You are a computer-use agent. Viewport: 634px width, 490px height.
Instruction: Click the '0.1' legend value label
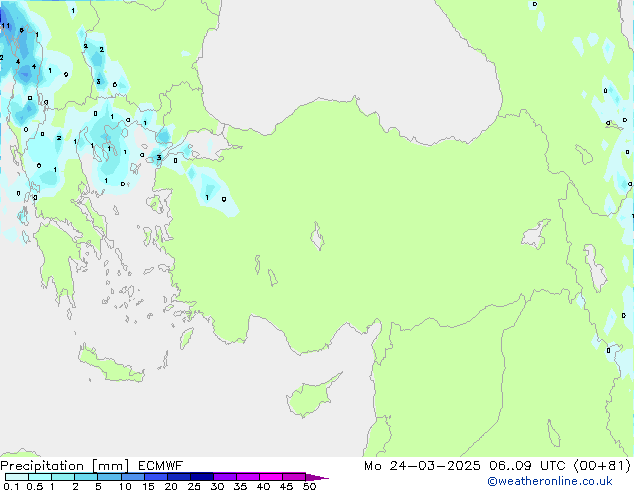pyautogui.click(x=11, y=486)
